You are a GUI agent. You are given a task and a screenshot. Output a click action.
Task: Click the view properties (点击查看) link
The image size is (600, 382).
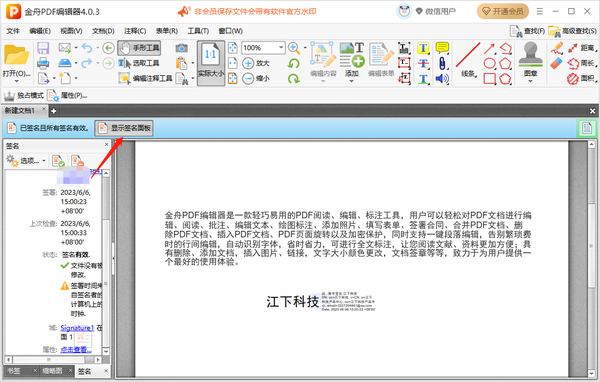tap(76, 349)
